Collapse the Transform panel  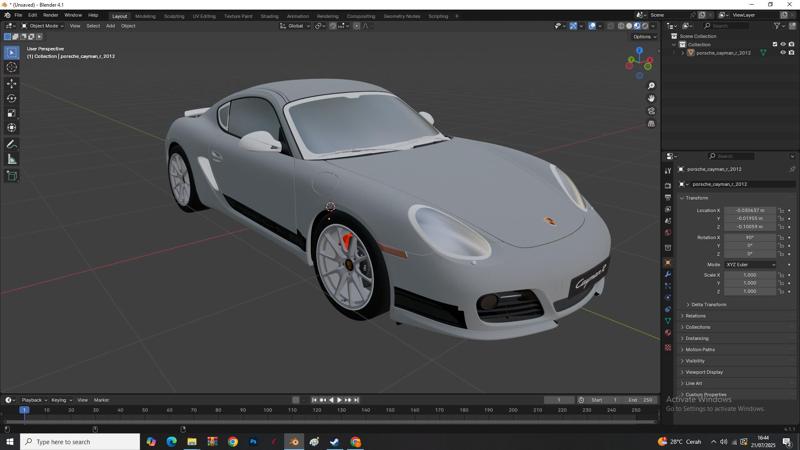[696, 198]
